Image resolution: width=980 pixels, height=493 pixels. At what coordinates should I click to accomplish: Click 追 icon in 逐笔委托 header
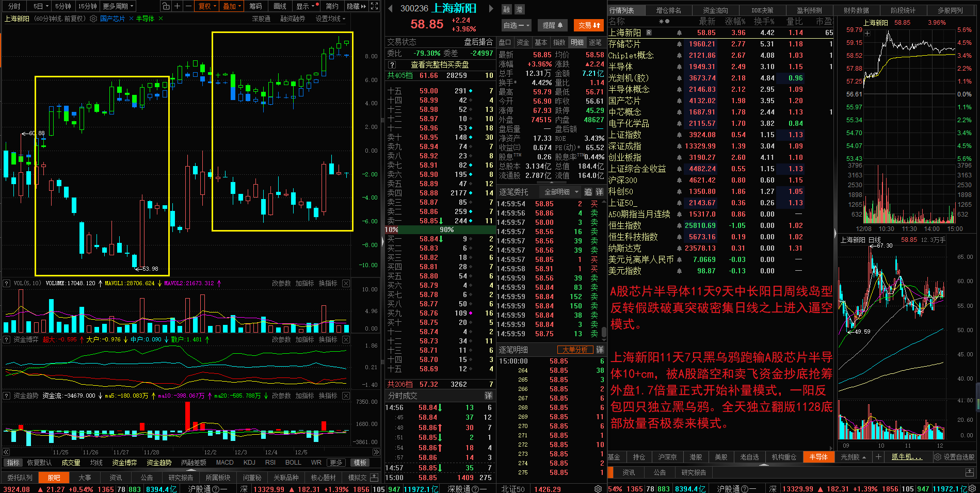pyautogui.click(x=588, y=192)
